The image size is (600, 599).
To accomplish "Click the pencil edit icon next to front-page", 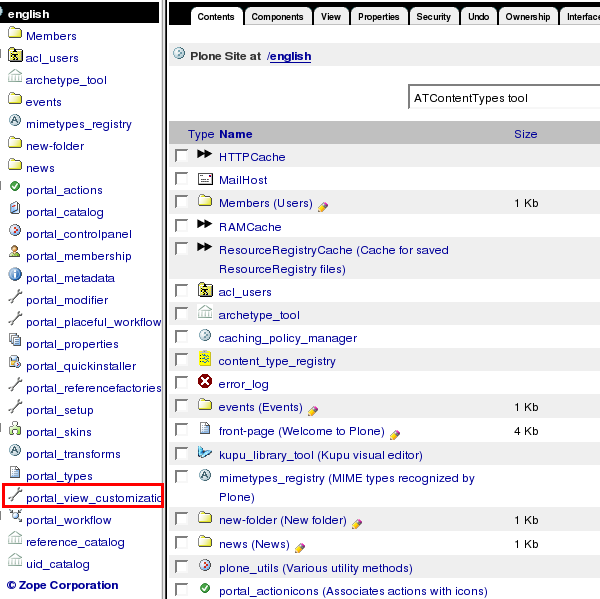I will tap(395, 435).
